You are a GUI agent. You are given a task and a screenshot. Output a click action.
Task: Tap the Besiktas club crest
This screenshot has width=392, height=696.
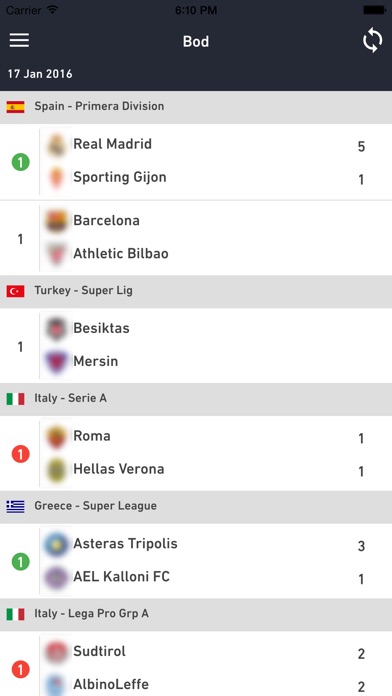(x=57, y=329)
